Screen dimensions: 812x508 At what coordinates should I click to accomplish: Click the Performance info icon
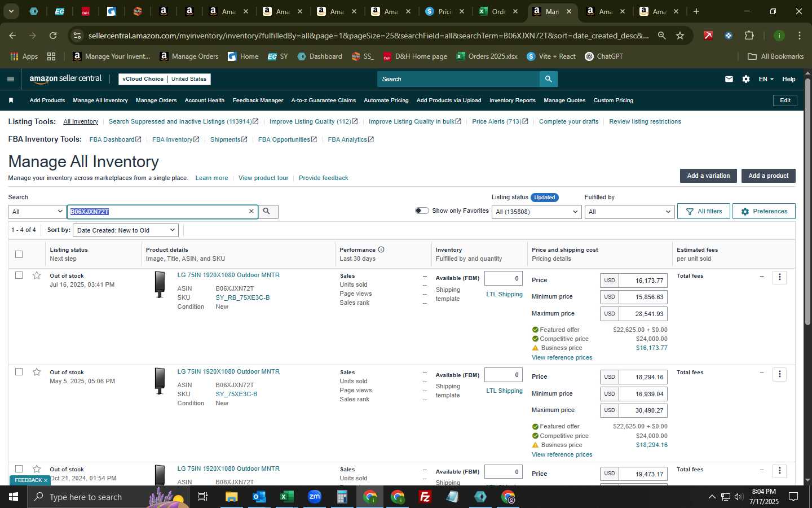point(381,249)
